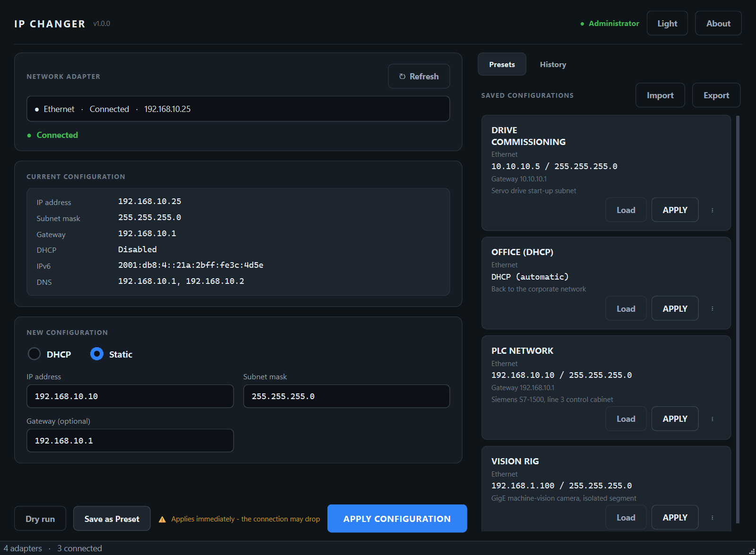The width and height of the screenshot is (756, 555).
Task: Click the current IP value 192.168.10.25
Action: pos(150,201)
